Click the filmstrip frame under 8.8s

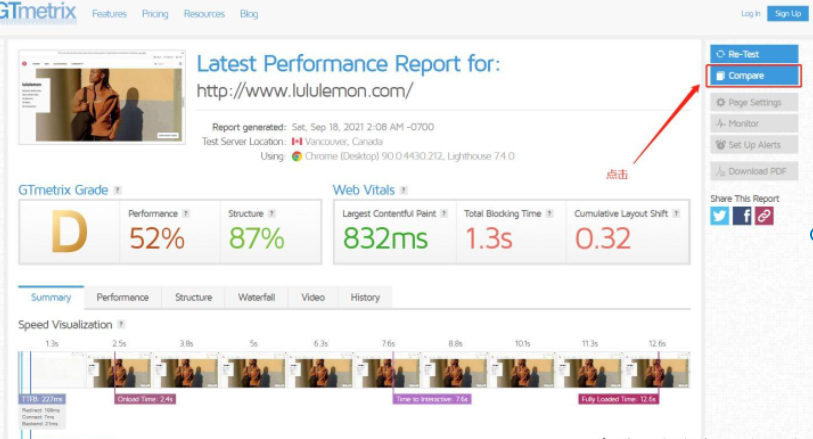click(x=455, y=370)
